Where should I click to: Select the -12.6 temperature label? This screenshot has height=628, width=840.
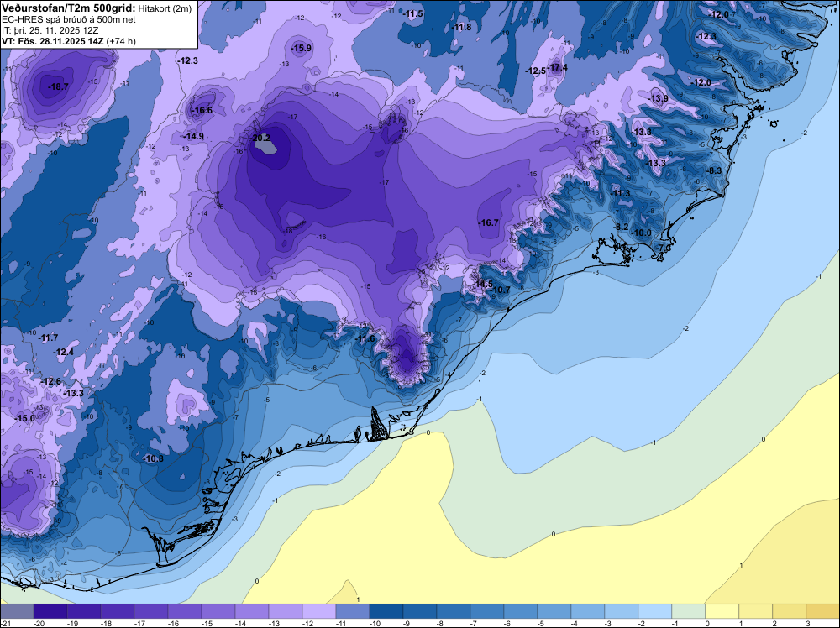(51, 382)
